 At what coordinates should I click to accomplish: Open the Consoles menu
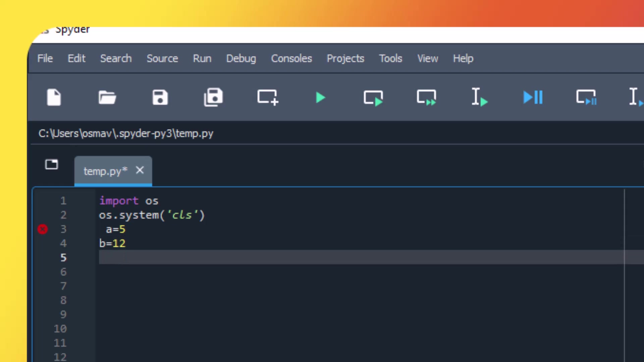pyautogui.click(x=291, y=58)
